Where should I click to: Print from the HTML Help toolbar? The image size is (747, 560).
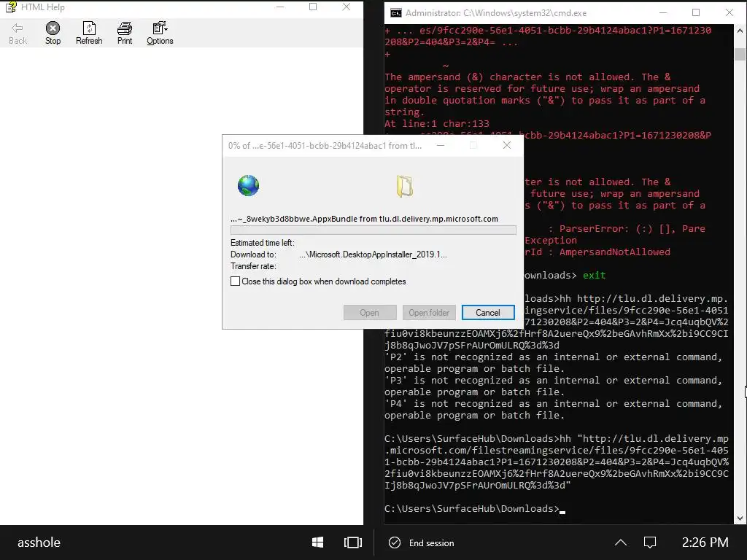pyautogui.click(x=125, y=34)
